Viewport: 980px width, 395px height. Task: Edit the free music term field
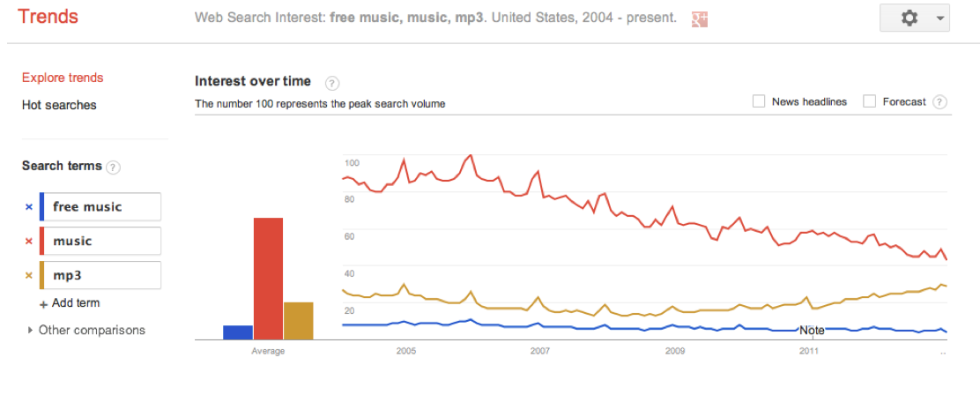[x=104, y=207]
